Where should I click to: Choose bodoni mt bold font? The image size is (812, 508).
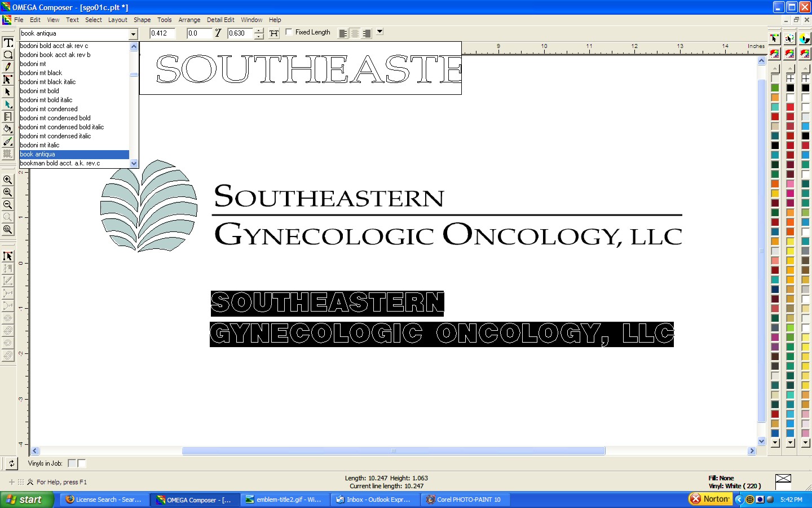(x=74, y=91)
